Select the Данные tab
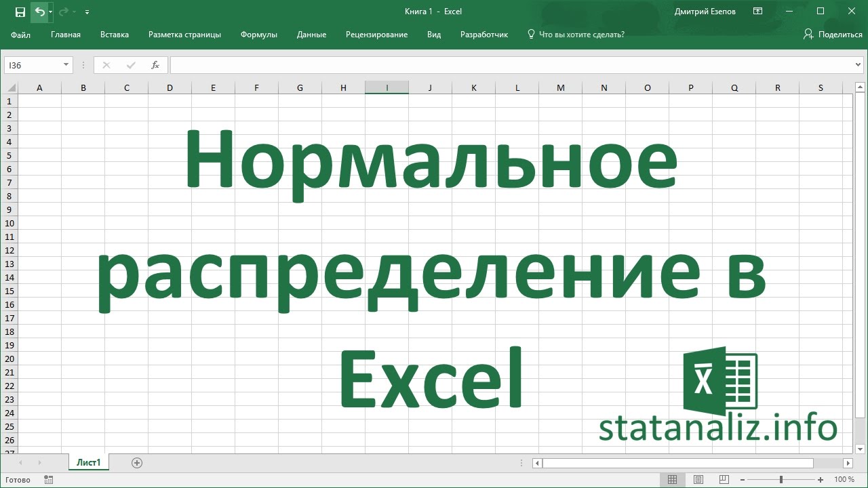 click(311, 35)
